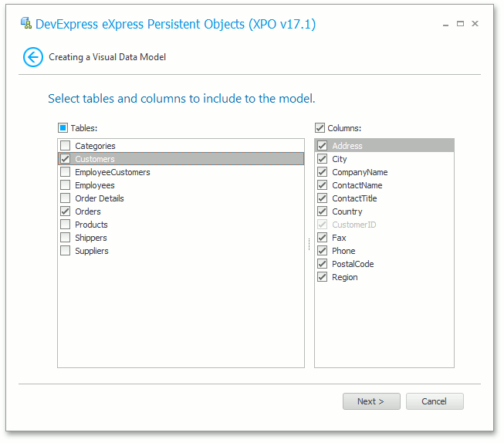
Task: Uncheck the City column checkbox
Action: coord(323,159)
